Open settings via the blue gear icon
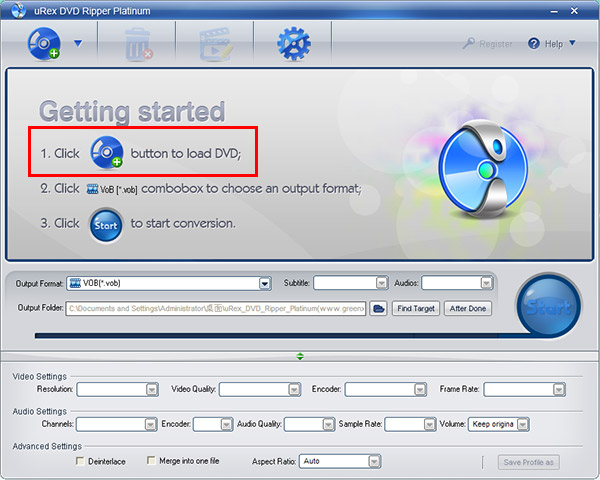Viewport: 600px width, 480px height. coord(294,44)
